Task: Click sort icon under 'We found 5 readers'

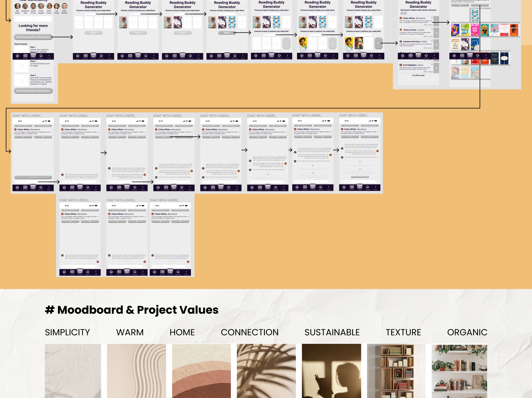Action: [x=402, y=13]
